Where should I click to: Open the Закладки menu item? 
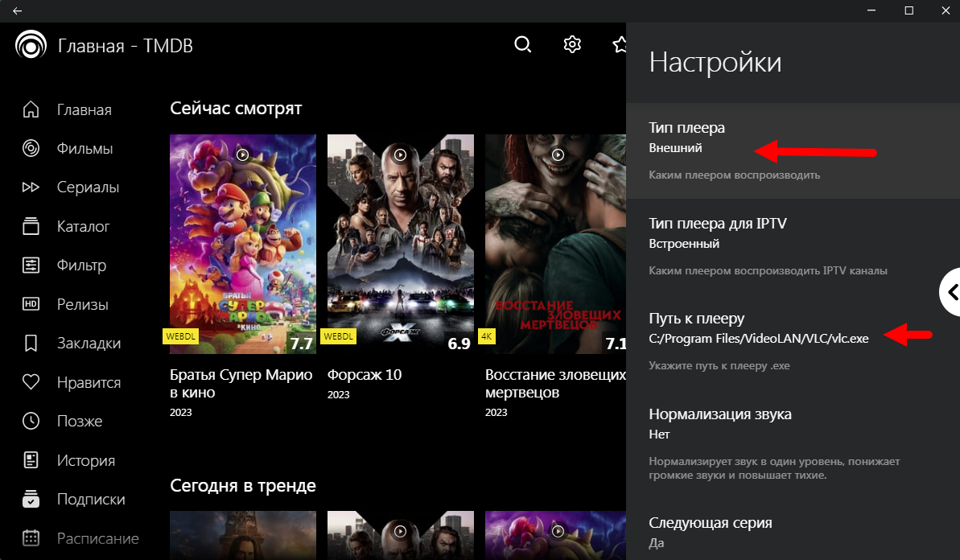pos(89,344)
